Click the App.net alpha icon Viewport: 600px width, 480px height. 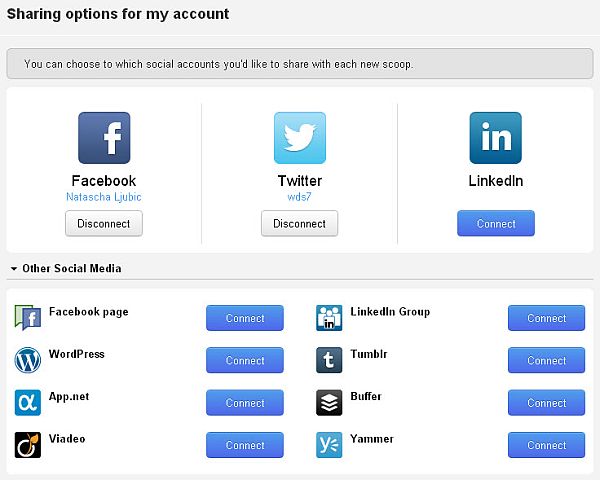click(x=28, y=403)
